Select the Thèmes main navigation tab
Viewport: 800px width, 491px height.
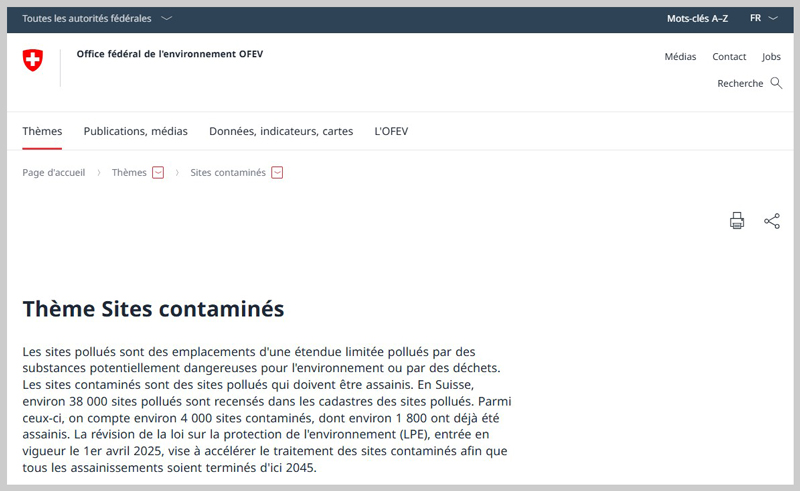(x=42, y=131)
